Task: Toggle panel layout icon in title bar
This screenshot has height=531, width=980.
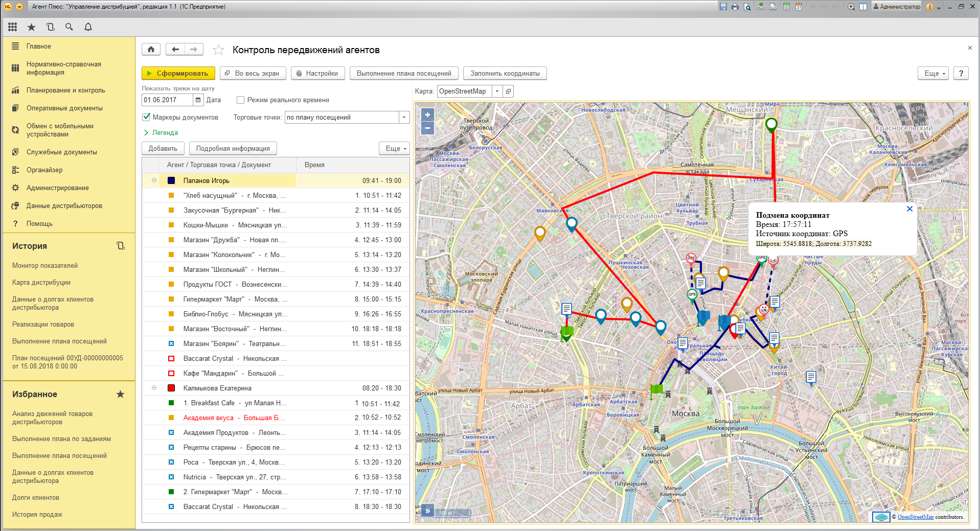Action: (863, 7)
